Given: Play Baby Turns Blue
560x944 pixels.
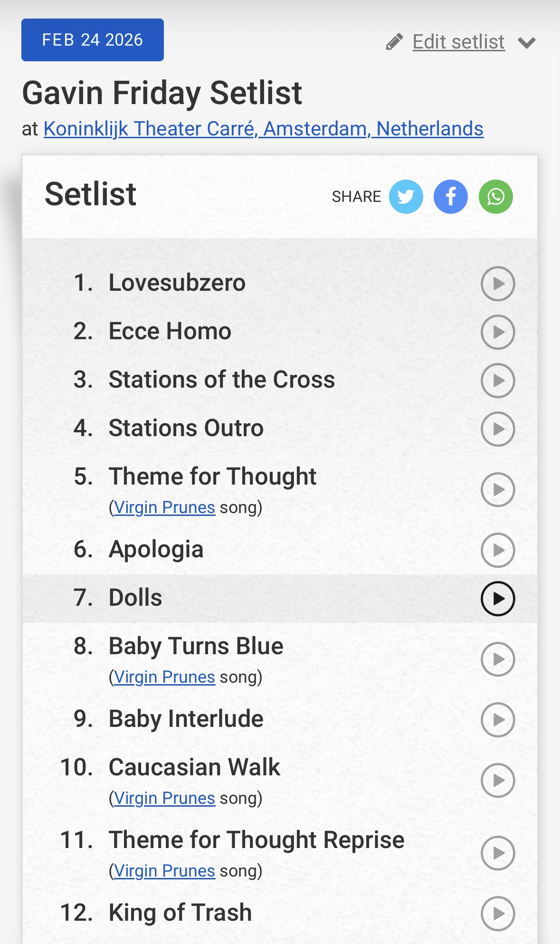Looking at the screenshot, I should point(498,659).
